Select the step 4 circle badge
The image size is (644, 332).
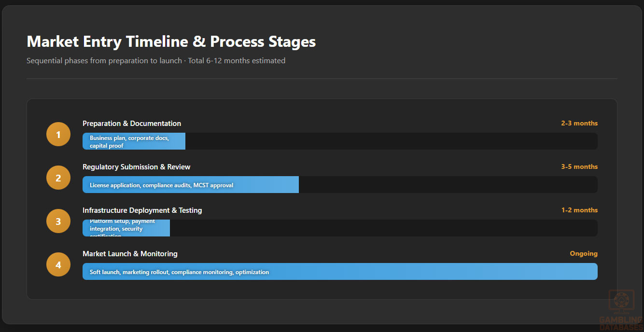click(58, 264)
